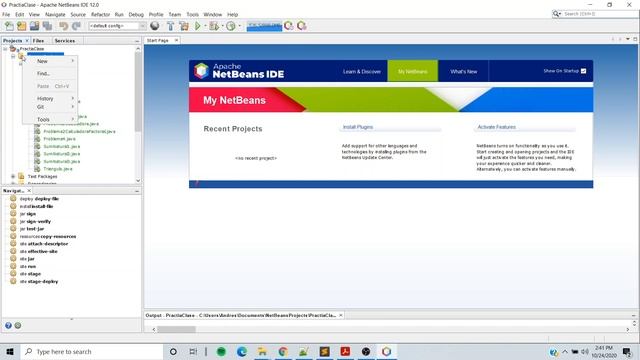The height and width of the screenshot is (360, 640).
Task: Open the Tools submenu in context menu
Action: [50, 120]
